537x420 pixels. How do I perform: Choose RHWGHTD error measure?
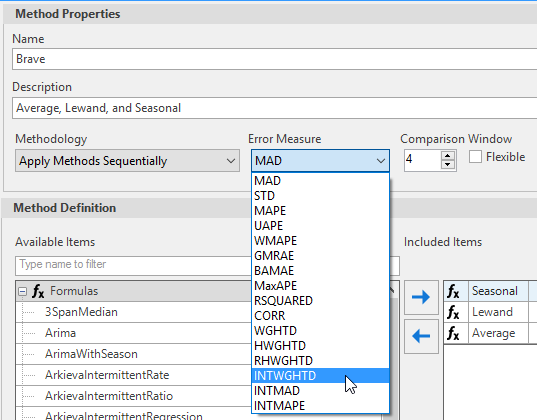(320, 361)
